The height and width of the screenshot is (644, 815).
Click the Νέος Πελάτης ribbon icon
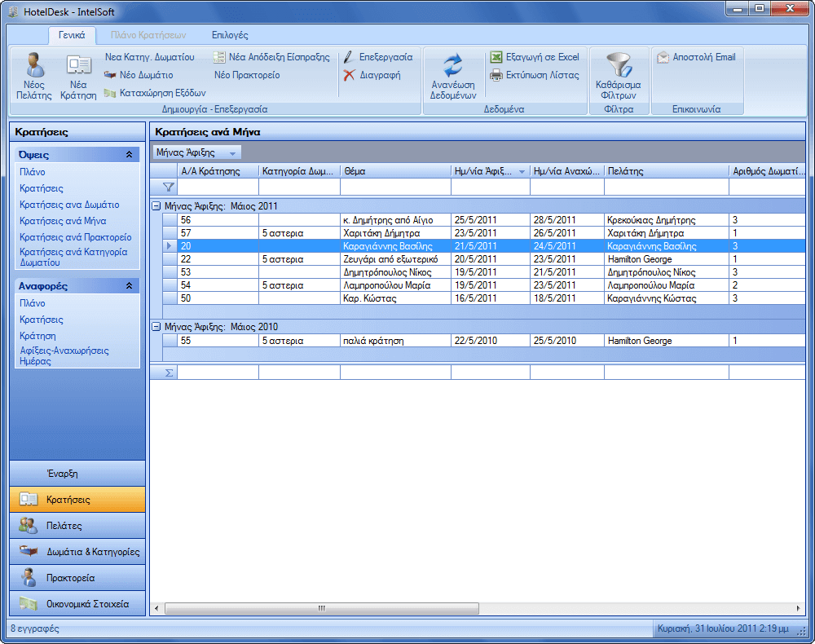33,65
